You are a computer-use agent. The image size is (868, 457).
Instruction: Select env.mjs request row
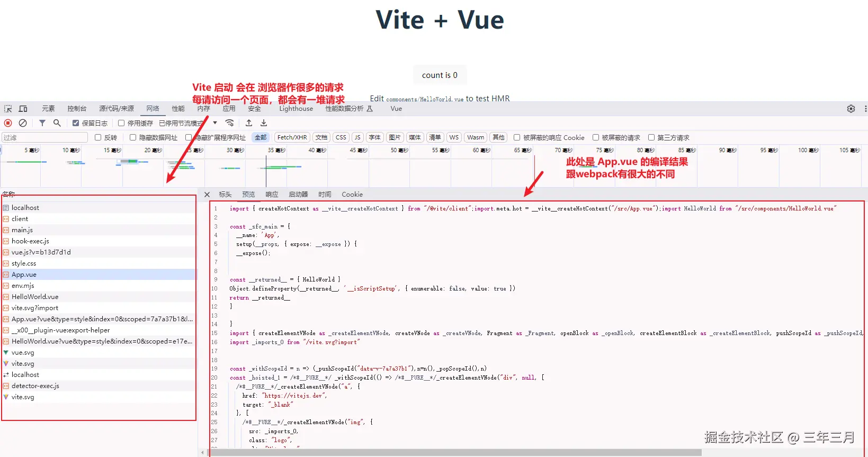(98, 286)
